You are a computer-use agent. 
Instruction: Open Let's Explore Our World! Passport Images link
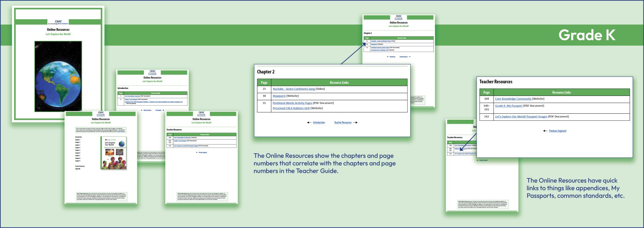point(521,117)
